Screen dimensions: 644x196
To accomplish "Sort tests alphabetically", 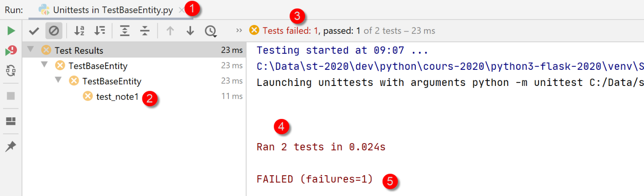I will (79, 30).
